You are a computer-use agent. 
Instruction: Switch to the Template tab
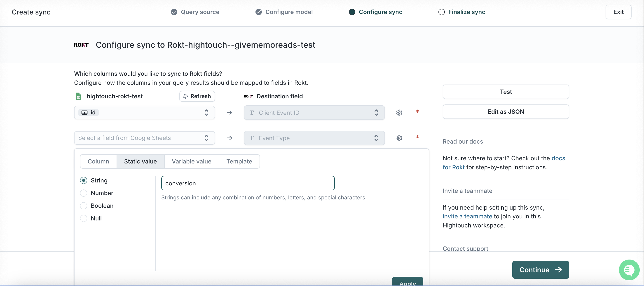pos(239,161)
